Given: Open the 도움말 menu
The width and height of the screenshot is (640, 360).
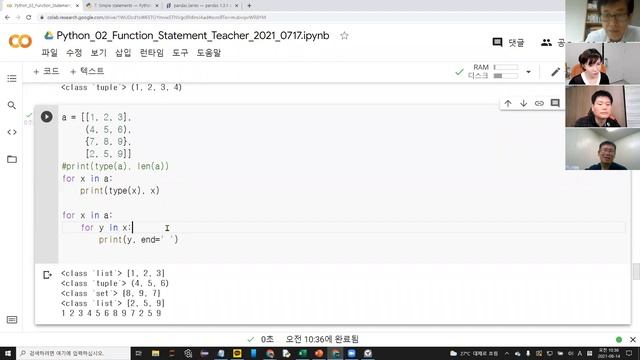Looking at the screenshot, I should click(209, 53).
